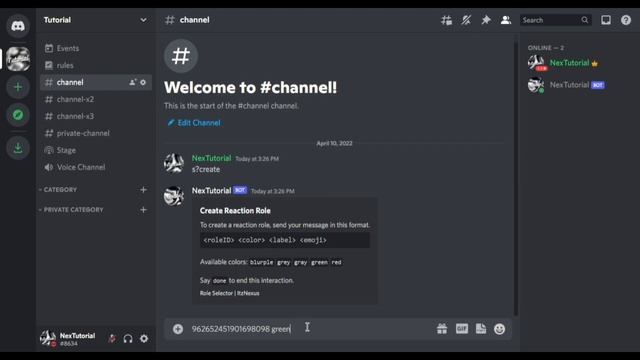The width and height of the screenshot is (640, 360).
Task: Click NexTutorial username on s?create message
Action: click(211, 158)
